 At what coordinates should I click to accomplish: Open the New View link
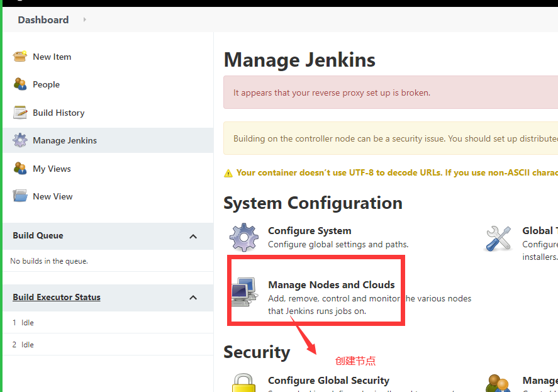point(53,196)
